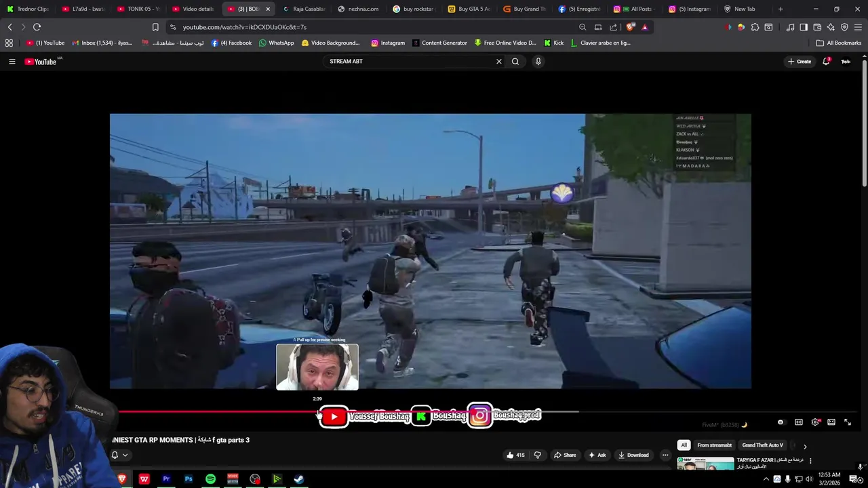The height and width of the screenshot is (488, 868).
Task: Open the media control music note icon
Action: 791,27
